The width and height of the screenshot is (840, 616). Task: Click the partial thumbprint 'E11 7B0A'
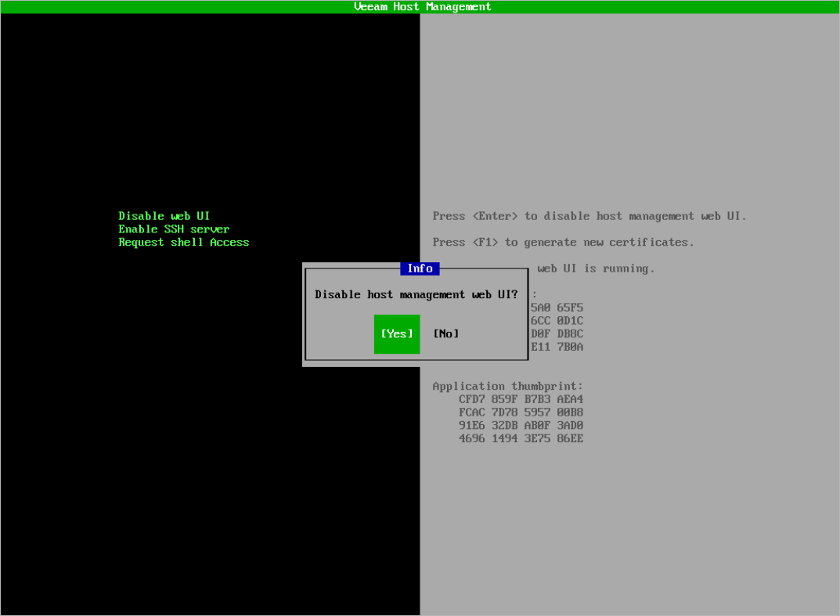point(557,347)
